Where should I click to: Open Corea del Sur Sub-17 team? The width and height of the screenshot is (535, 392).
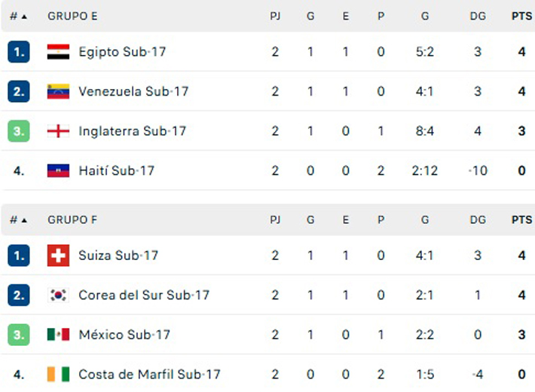click(144, 296)
